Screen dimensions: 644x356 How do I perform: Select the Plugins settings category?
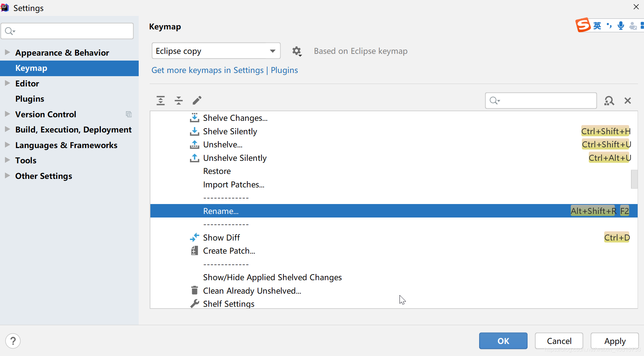click(x=30, y=99)
